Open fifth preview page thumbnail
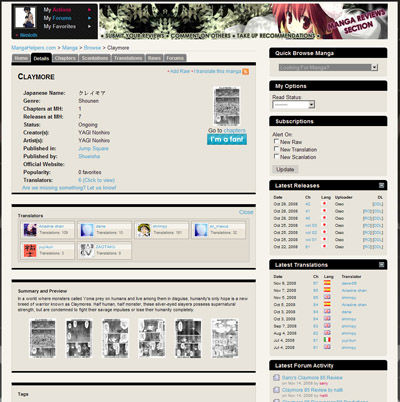The height and width of the screenshot is (402, 400). [188, 338]
